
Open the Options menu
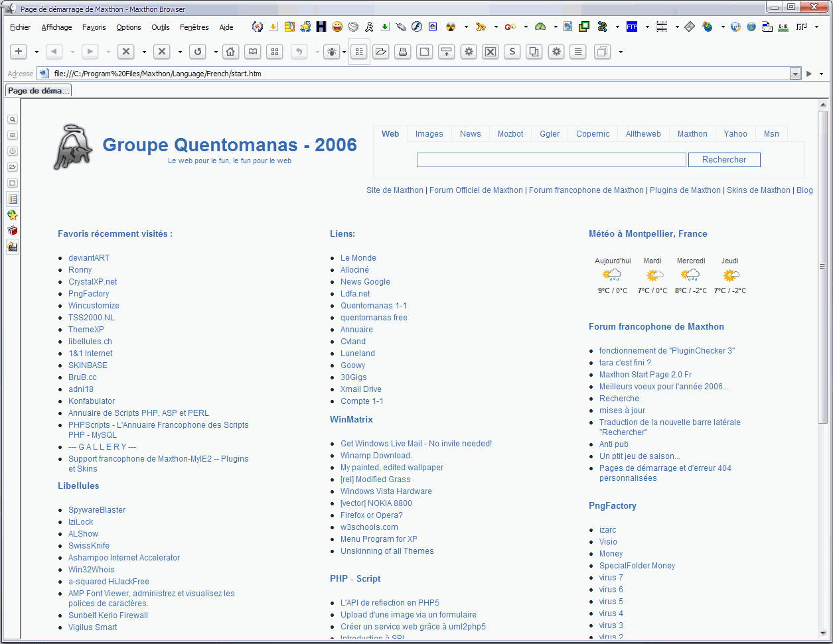click(x=129, y=27)
